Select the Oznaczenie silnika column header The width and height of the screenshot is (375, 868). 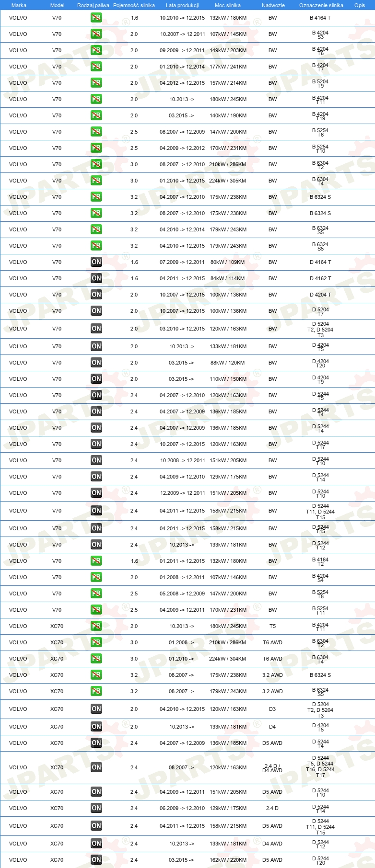[x=321, y=5]
